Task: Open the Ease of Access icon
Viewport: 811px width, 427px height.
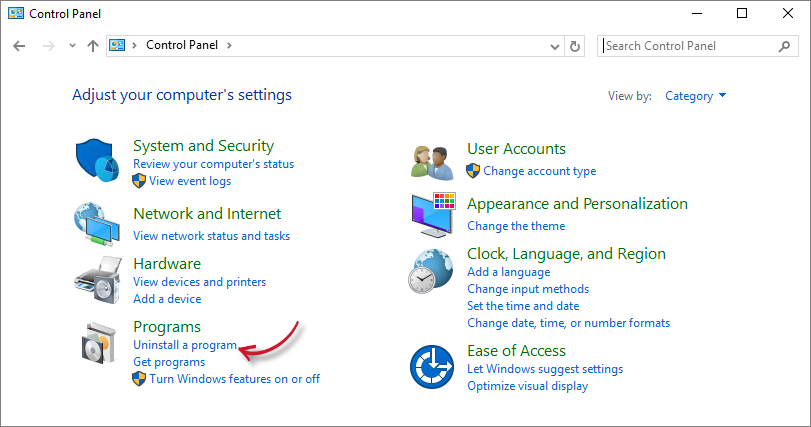Action: 432,367
